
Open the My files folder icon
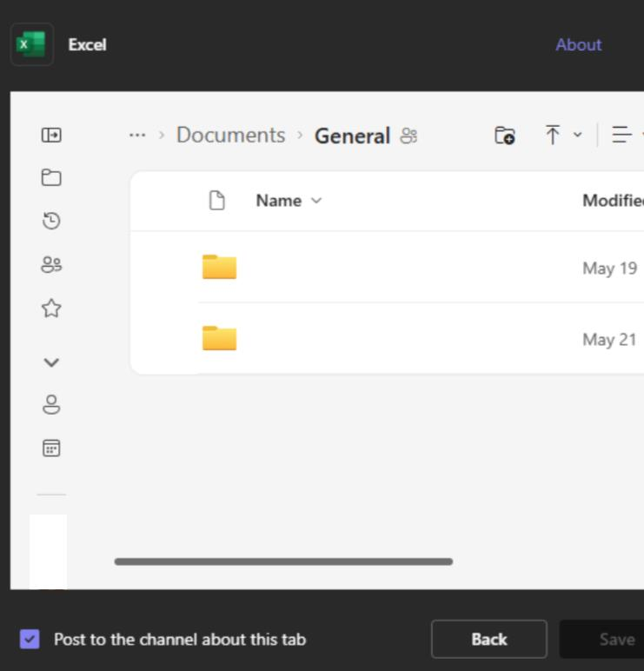tap(51, 177)
